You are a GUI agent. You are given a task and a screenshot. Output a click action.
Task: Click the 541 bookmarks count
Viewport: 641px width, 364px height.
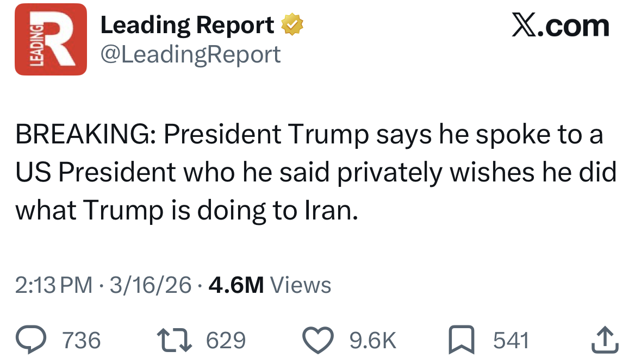511,341
